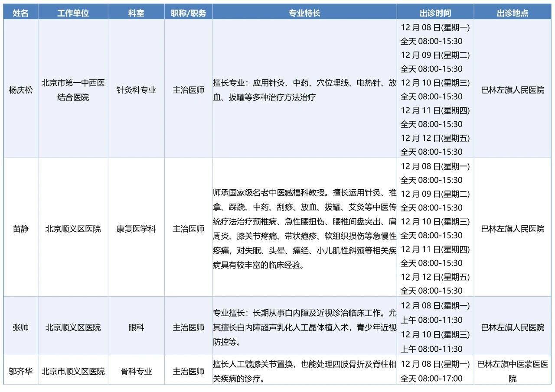Select the 康复医学科 department cell
The width and height of the screenshot is (555, 392).
[x=136, y=229]
